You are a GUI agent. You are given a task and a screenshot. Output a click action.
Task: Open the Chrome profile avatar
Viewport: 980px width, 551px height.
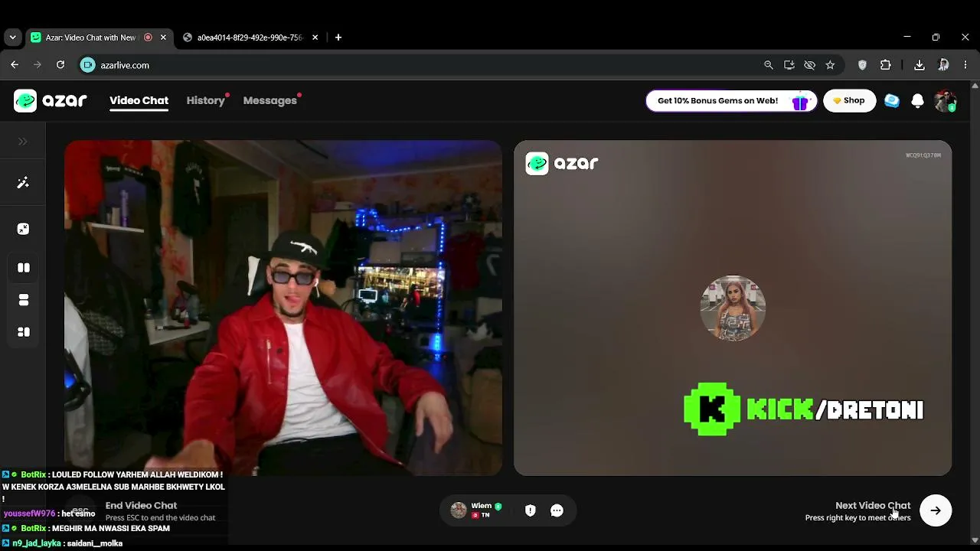pyautogui.click(x=943, y=65)
